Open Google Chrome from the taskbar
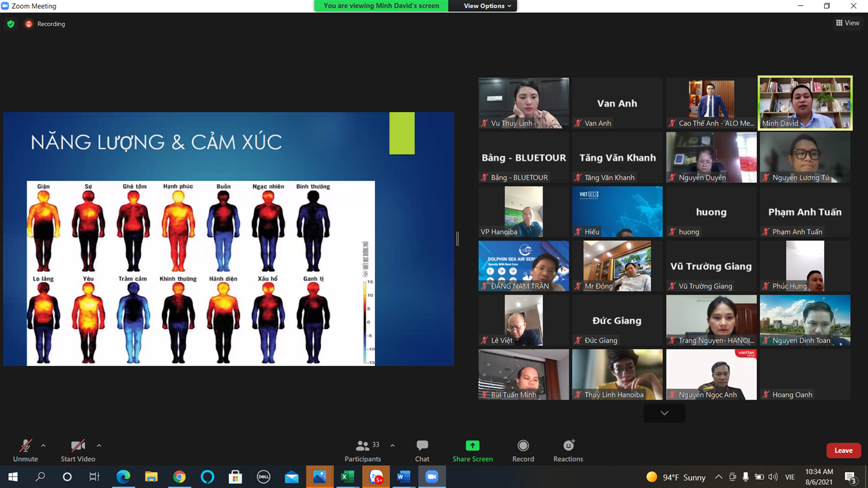This screenshot has height=488, width=868. click(179, 477)
